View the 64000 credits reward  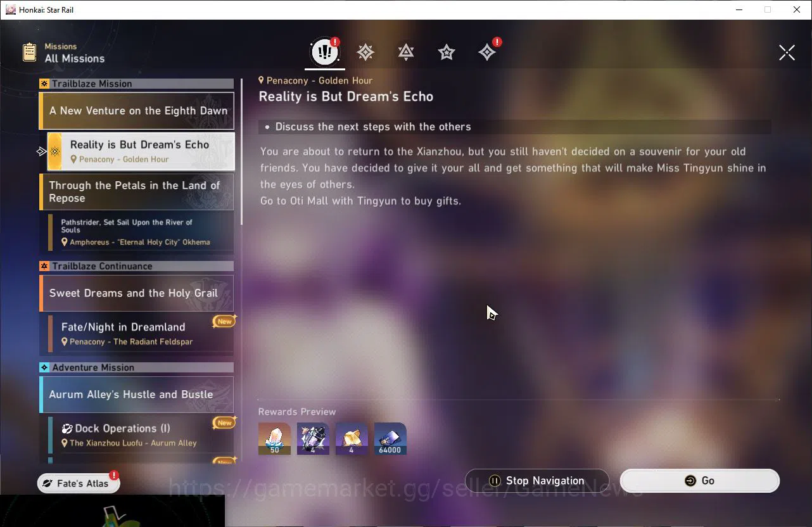pyautogui.click(x=390, y=438)
